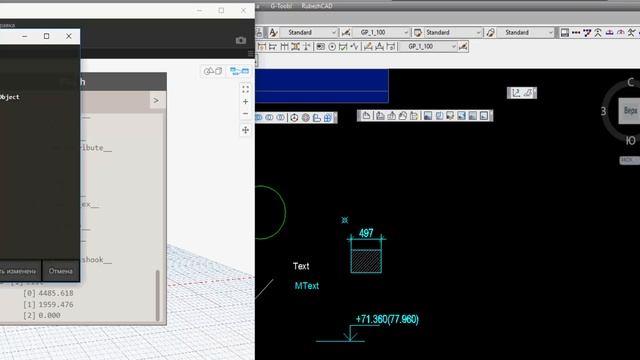Select the 497 dimension text

coord(366,233)
